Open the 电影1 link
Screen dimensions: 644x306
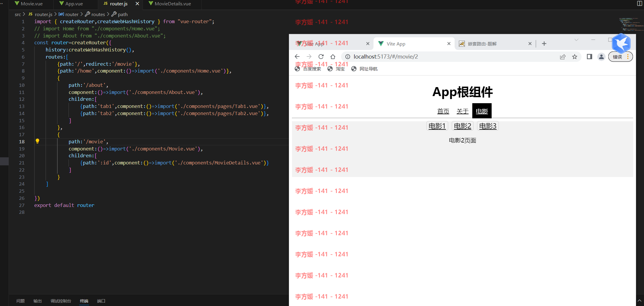point(437,126)
